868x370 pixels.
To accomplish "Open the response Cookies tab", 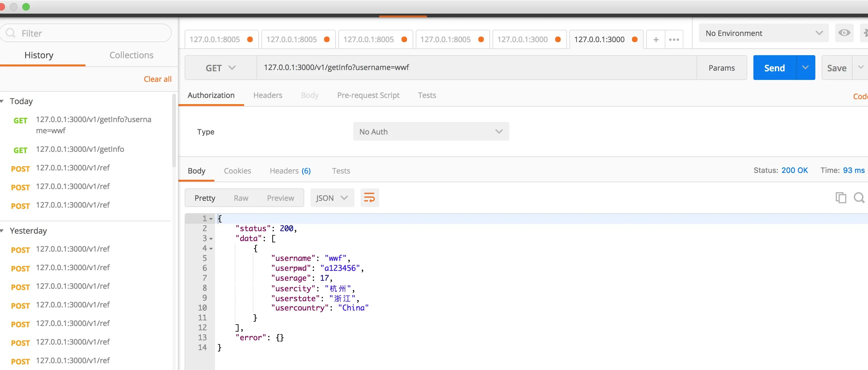I will click(237, 171).
